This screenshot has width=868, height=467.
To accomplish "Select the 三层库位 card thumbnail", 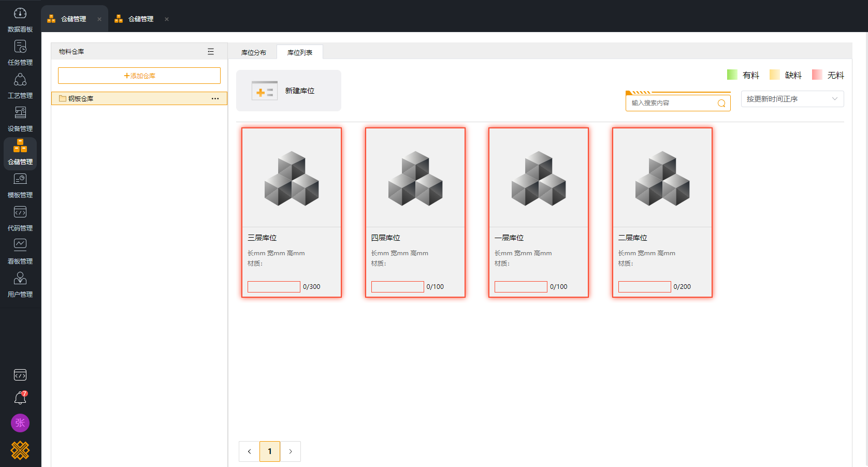I will [x=292, y=178].
